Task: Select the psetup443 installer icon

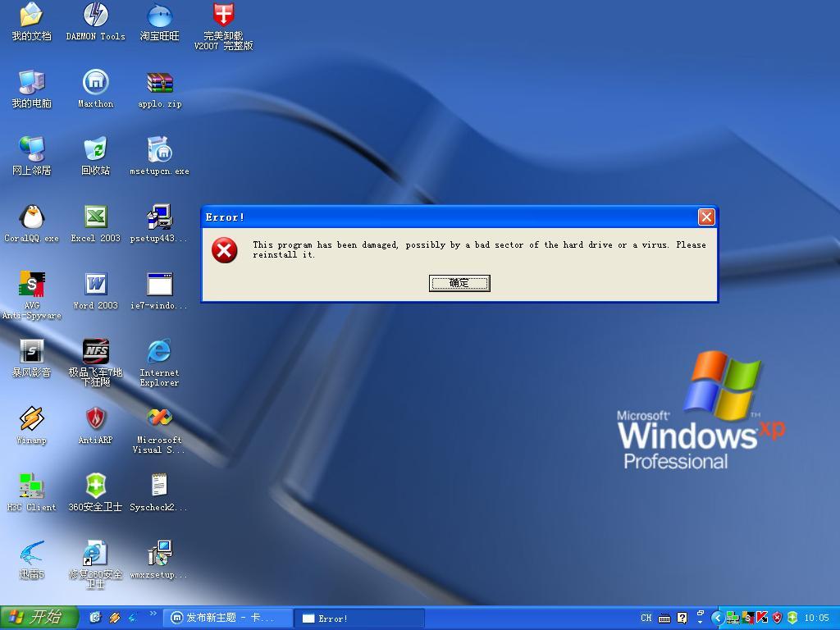Action: pos(159,224)
